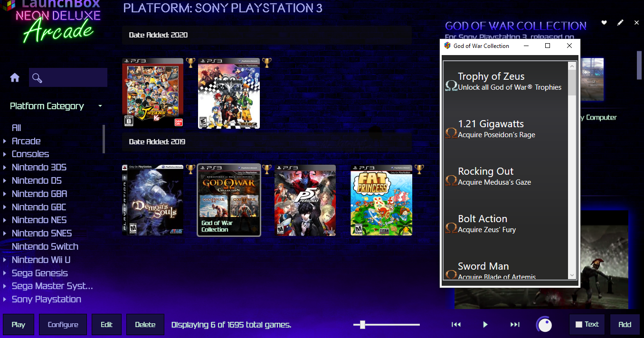The image size is (644, 338).
Task: Click into the search input field
Action: click(68, 77)
